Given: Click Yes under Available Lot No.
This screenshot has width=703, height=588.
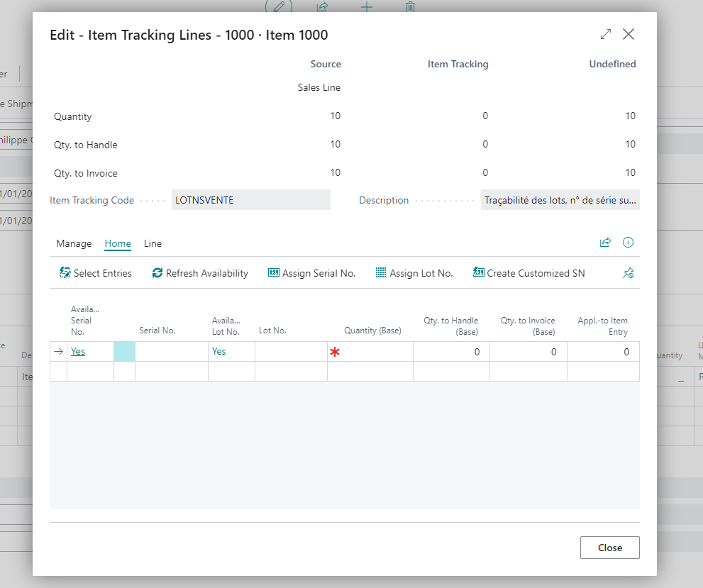Looking at the screenshot, I should pos(219,352).
